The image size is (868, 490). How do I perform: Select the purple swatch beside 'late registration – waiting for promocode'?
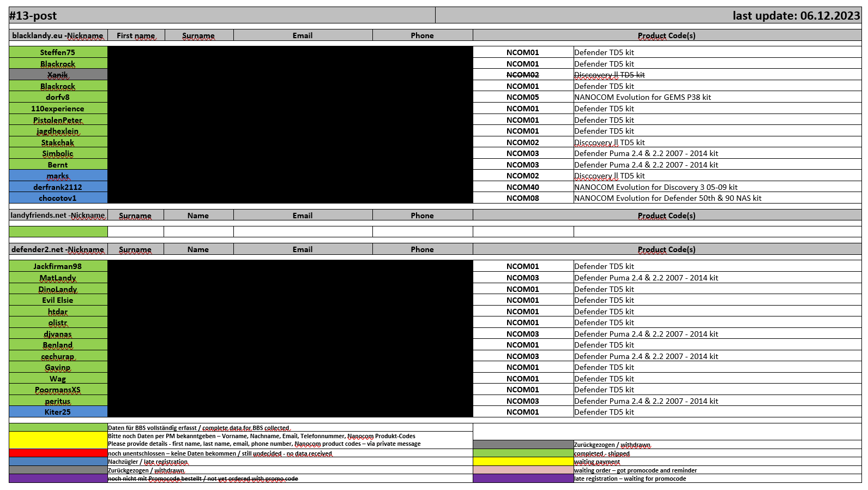[523, 479]
